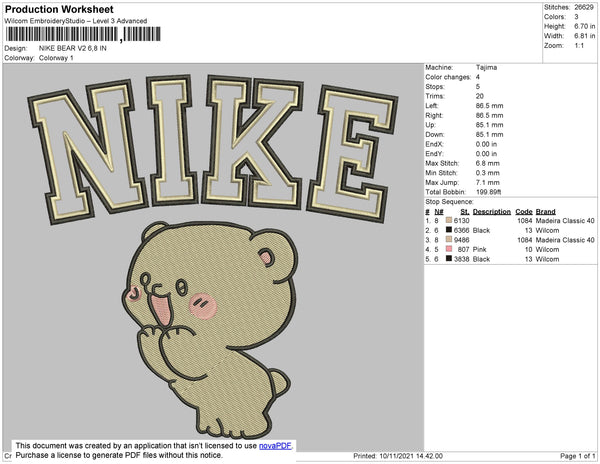Click the Up value 85.1 mm
600x464 pixels.
[489, 125]
